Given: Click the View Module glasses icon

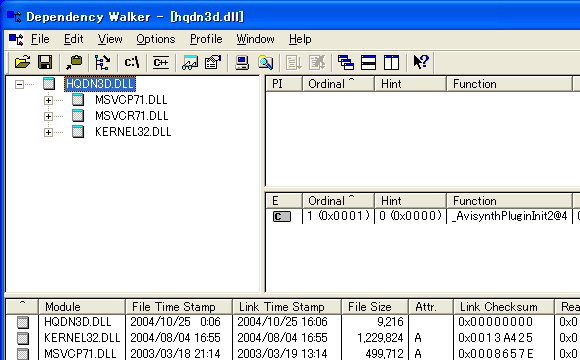Looking at the screenshot, I should [x=190, y=62].
